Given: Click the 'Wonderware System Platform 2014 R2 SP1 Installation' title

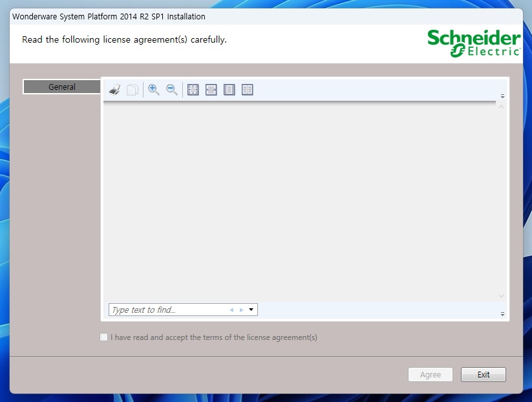Looking at the screenshot, I should pyautogui.click(x=109, y=17).
